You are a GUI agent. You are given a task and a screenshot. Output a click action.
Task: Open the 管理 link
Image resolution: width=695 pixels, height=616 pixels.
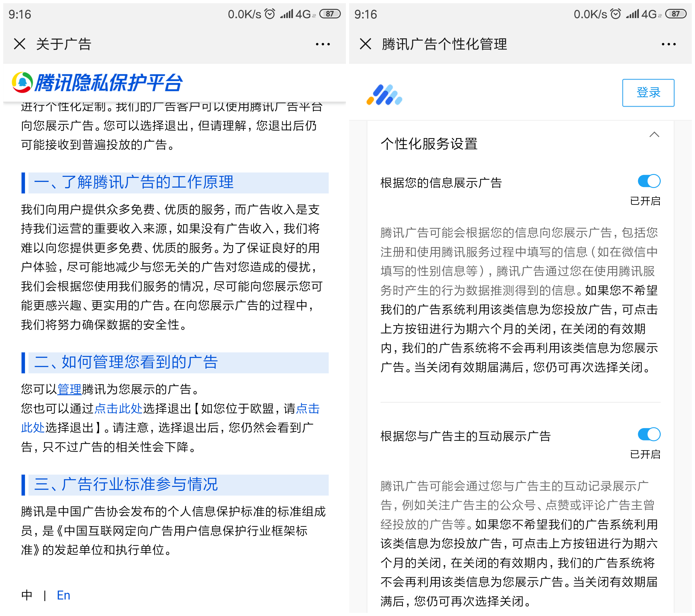point(69,389)
